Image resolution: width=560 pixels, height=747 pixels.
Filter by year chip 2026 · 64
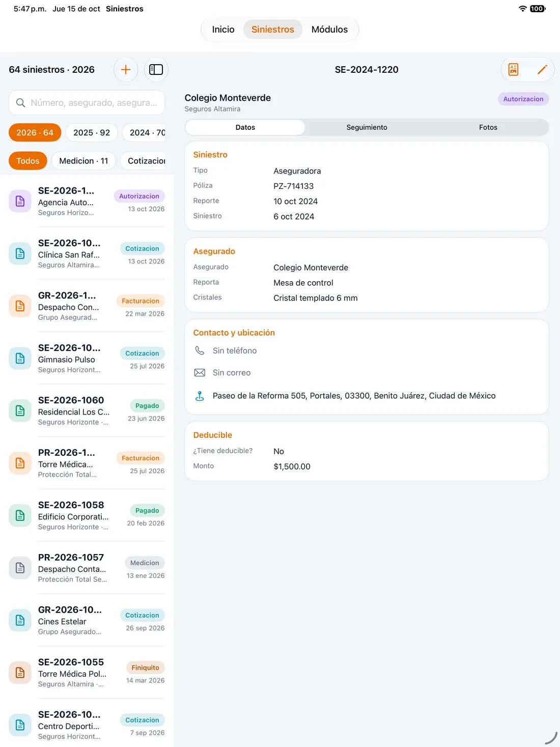point(35,133)
